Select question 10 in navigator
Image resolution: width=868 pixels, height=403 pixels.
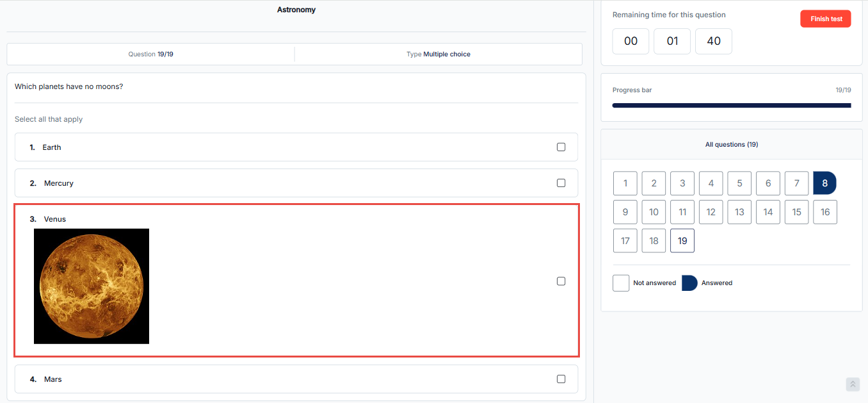pos(654,212)
